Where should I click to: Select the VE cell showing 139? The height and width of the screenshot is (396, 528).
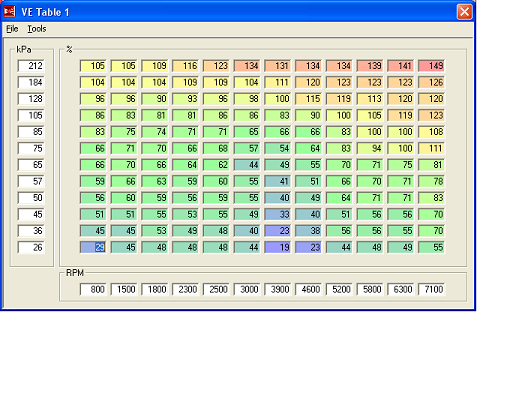[370, 66]
